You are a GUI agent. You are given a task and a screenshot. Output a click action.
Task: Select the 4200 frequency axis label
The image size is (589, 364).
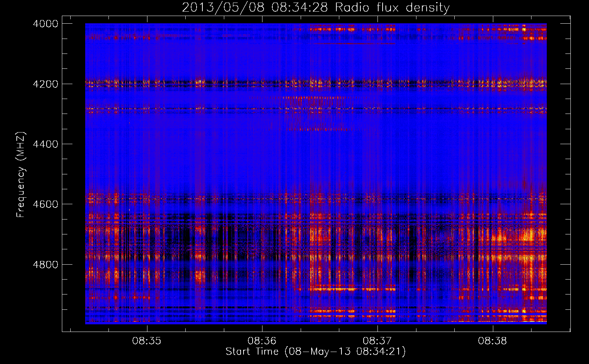pos(46,84)
